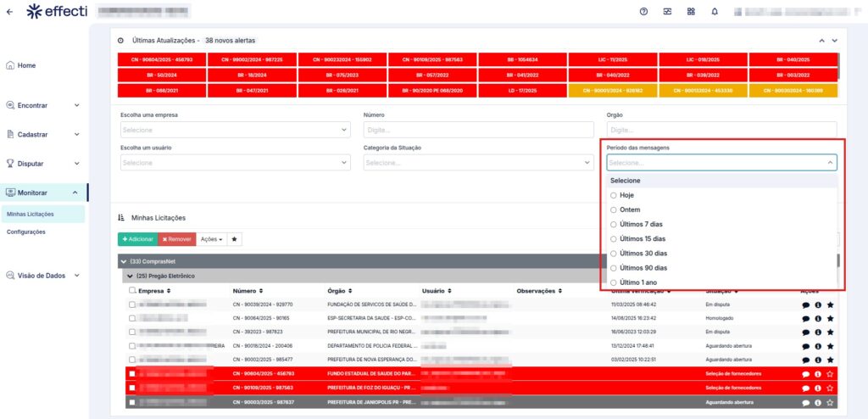The width and height of the screenshot is (868, 419).
Task: Open Minhas Licitações in the sidebar
Action: 43,214
